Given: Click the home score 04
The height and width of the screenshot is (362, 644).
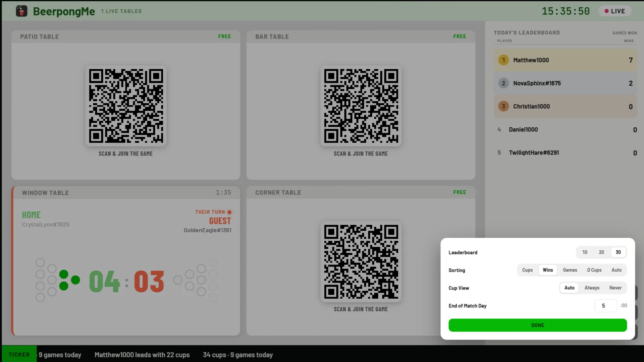Looking at the screenshot, I should tap(104, 282).
